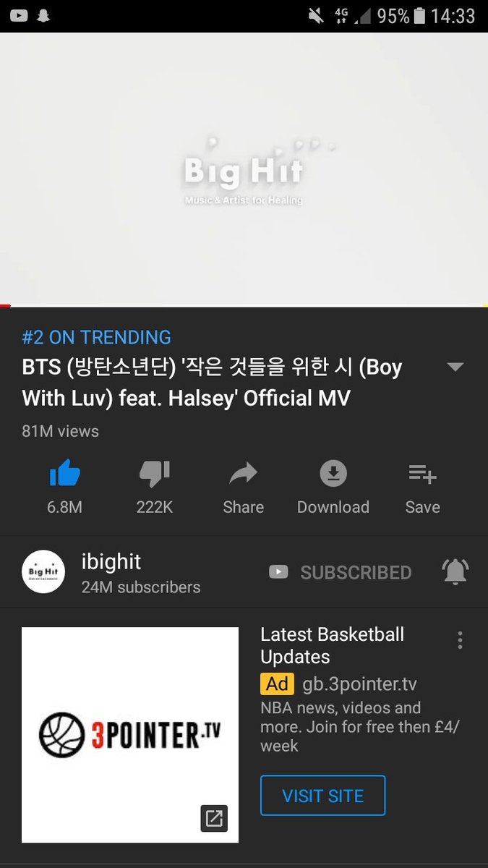Tap the thumbs-down dislike icon
This screenshot has height=868, width=488.
click(x=154, y=475)
